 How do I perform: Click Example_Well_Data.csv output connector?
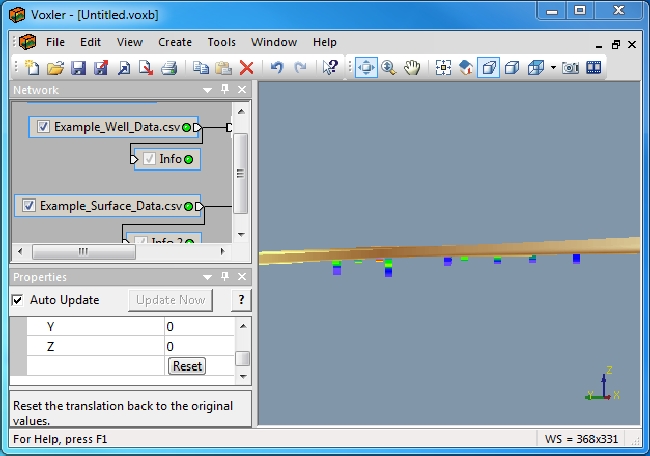click(x=197, y=127)
